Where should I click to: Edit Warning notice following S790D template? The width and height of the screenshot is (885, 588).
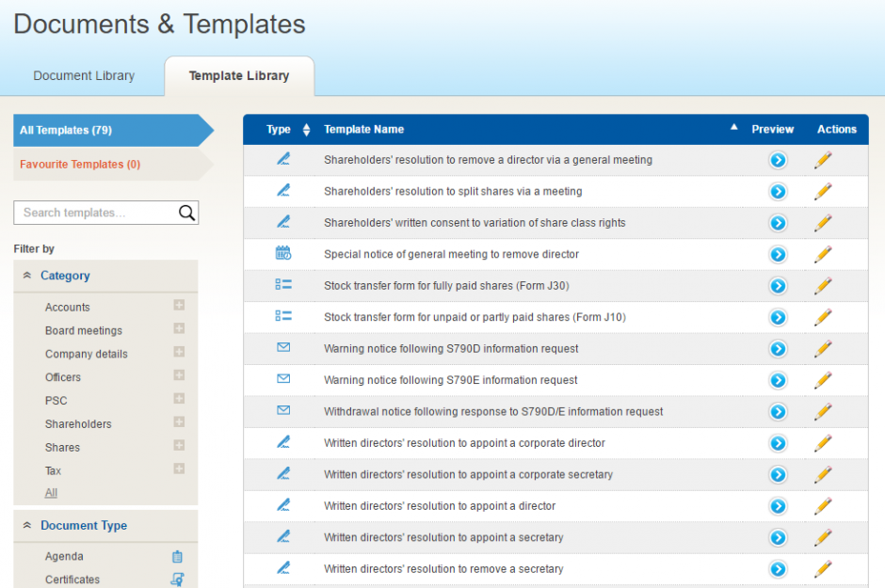pos(823,349)
